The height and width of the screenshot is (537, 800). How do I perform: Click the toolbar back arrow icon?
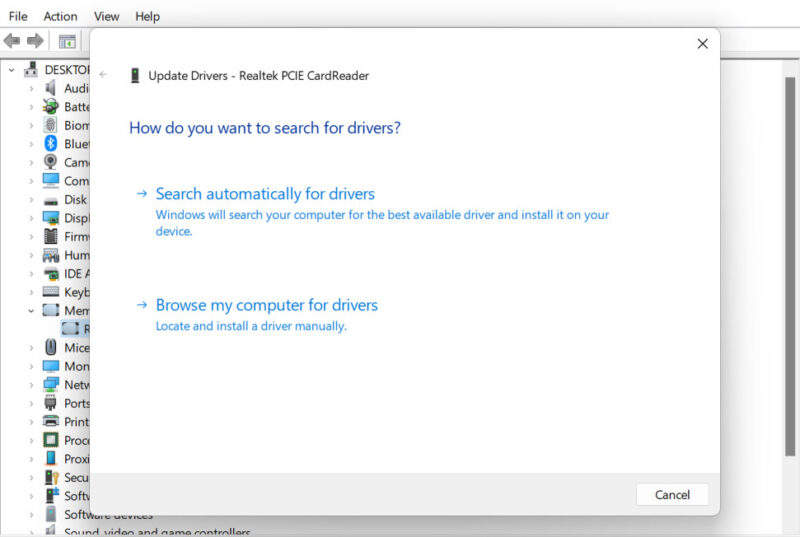point(12,40)
